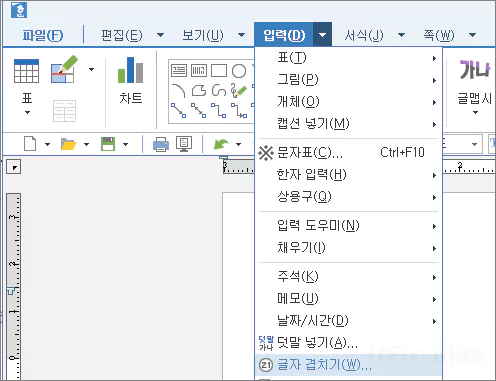Select the straight connector line tool
The image size is (496, 381).
point(179,110)
